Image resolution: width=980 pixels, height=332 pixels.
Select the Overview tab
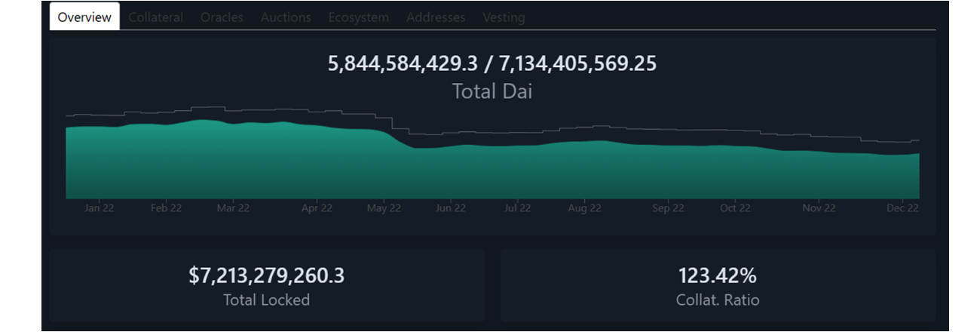coord(84,17)
